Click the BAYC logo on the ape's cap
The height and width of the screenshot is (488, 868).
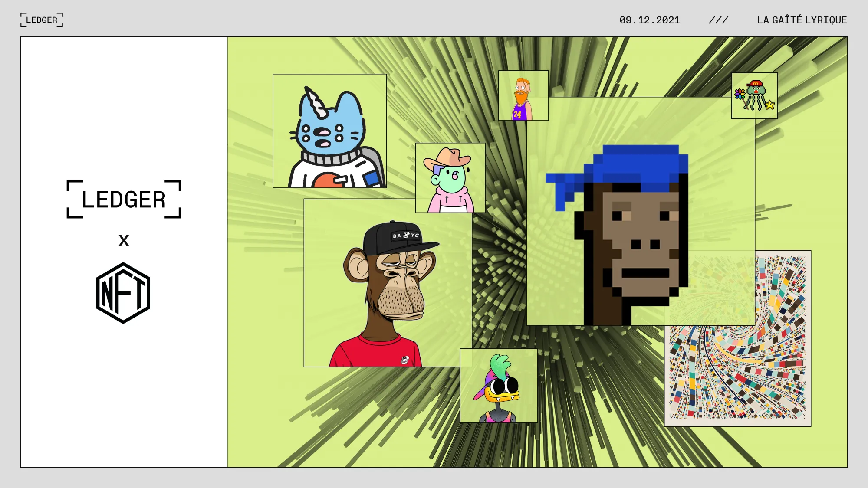pos(406,235)
